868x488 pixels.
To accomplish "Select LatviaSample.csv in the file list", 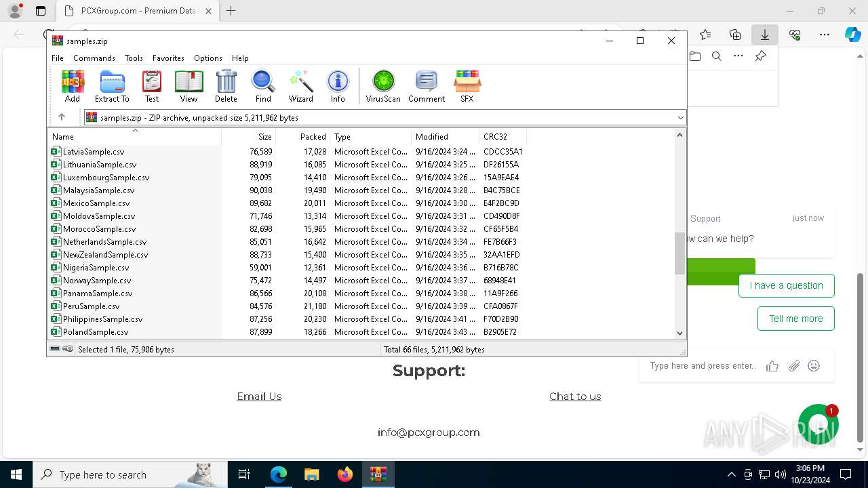I will pos(94,152).
